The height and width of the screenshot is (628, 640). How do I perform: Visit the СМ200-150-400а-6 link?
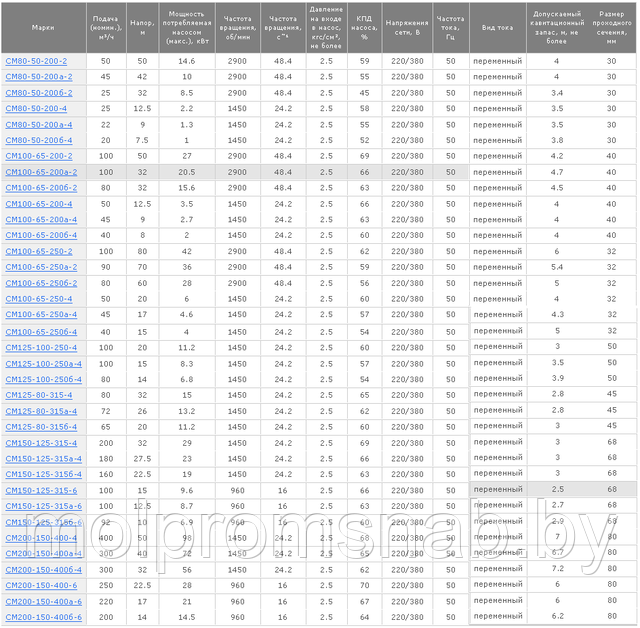[44, 602]
